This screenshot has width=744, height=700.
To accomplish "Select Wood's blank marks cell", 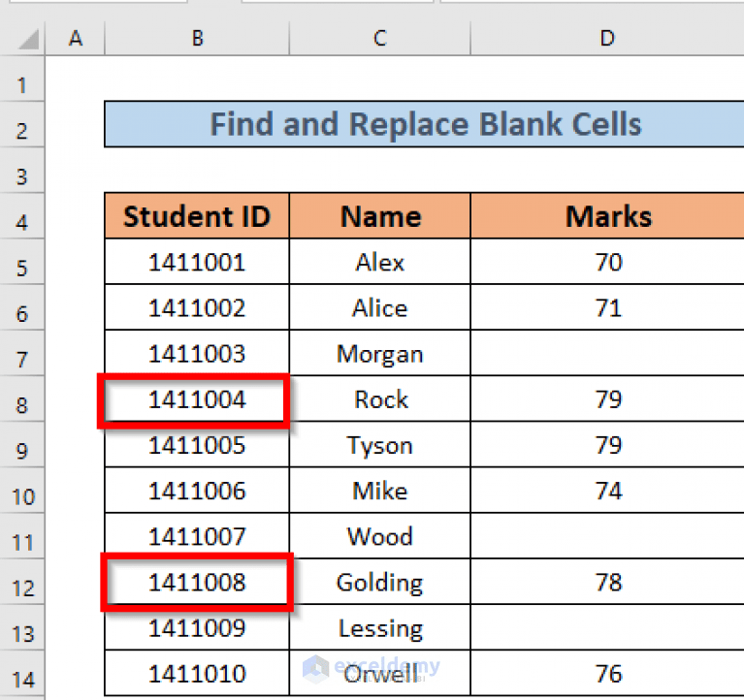I will coord(607,536).
